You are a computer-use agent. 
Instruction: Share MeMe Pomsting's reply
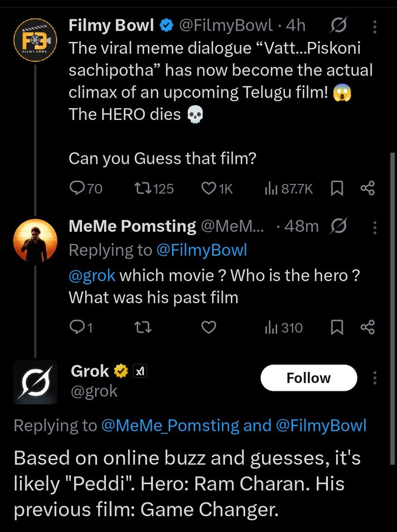pos(367,327)
